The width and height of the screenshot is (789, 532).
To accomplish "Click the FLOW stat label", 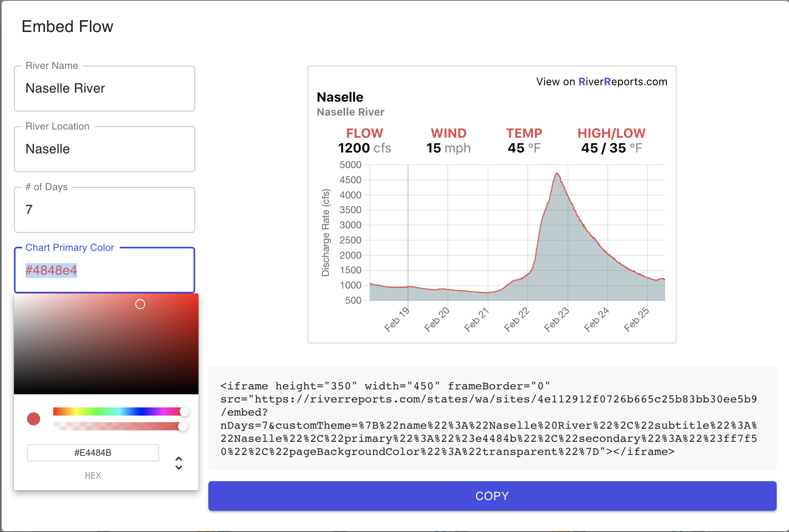I will tap(364, 133).
